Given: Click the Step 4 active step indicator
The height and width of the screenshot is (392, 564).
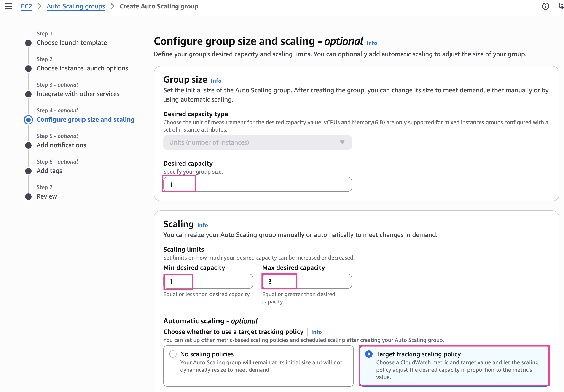Looking at the screenshot, I should [29, 120].
